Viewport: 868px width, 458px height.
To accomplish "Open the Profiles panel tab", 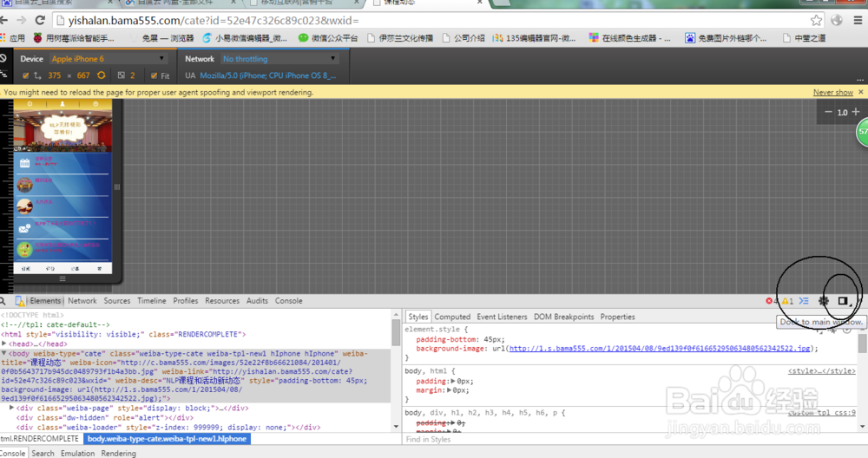I will pos(186,301).
